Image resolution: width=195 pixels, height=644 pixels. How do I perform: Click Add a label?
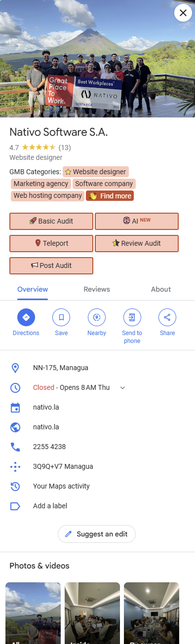pos(50,506)
